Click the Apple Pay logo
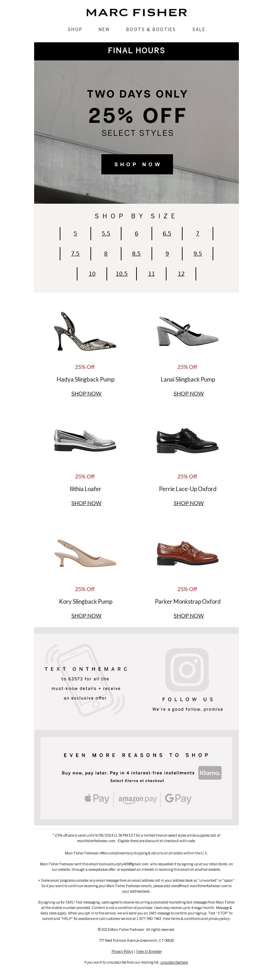This screenshot has height=980, width=273. click(x=97, y=798)
